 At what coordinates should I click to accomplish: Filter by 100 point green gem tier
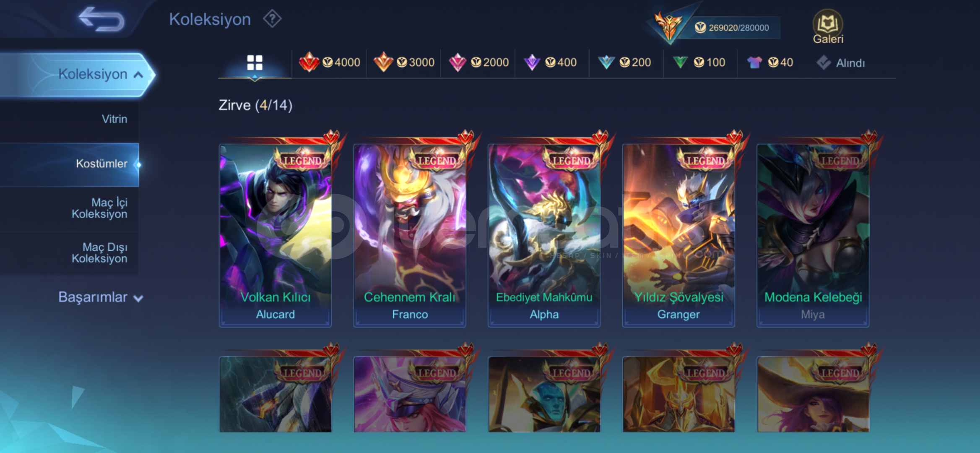coord(699,62)
